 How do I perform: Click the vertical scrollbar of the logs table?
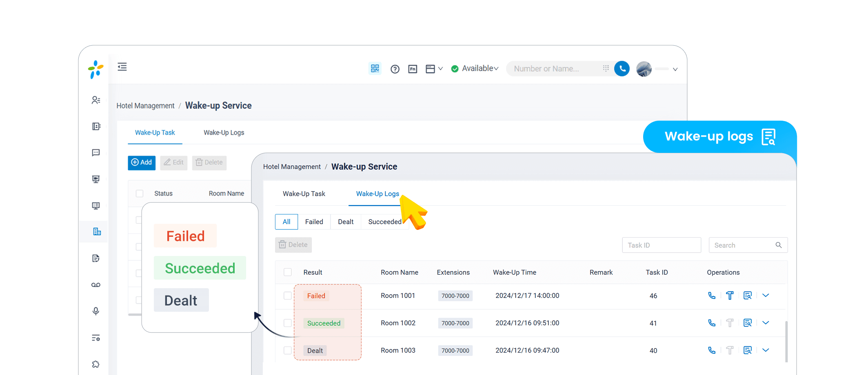pyautogui.click(x=786, y=341)
